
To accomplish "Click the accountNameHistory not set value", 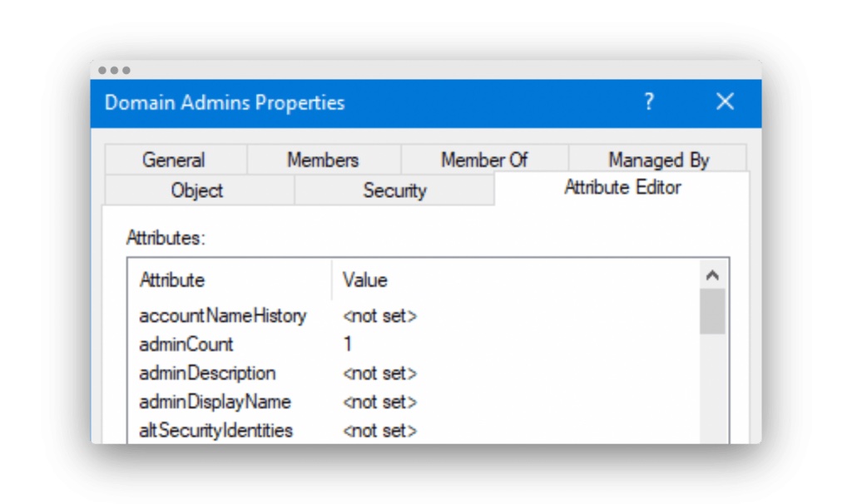I will (x=379, y=315).
